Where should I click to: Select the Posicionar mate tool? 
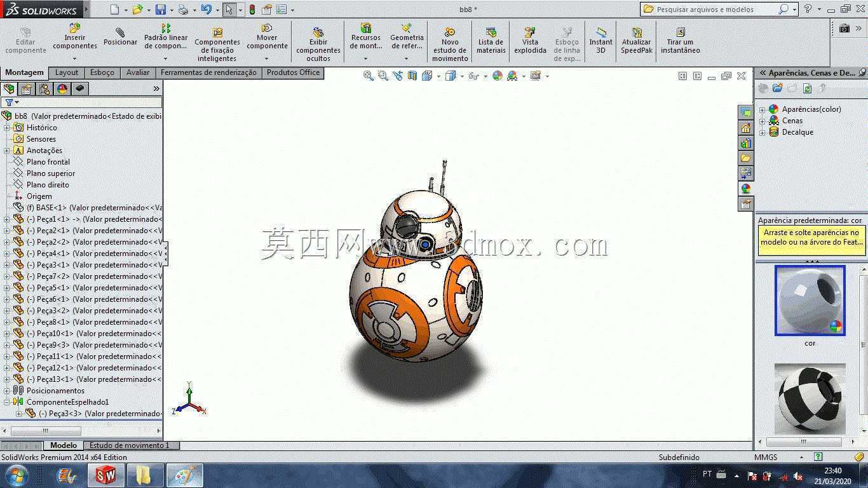click(x=120, y=37)
